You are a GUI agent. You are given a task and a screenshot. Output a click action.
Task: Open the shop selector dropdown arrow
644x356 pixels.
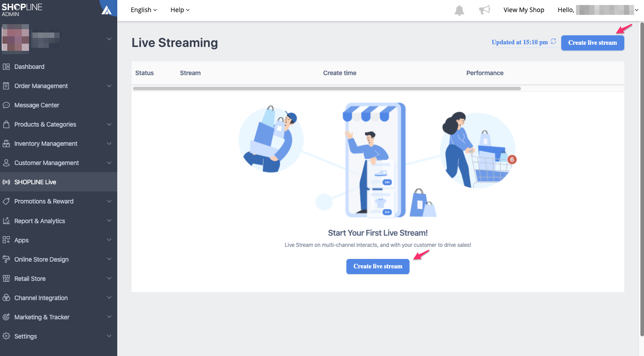tap(109, 39)
